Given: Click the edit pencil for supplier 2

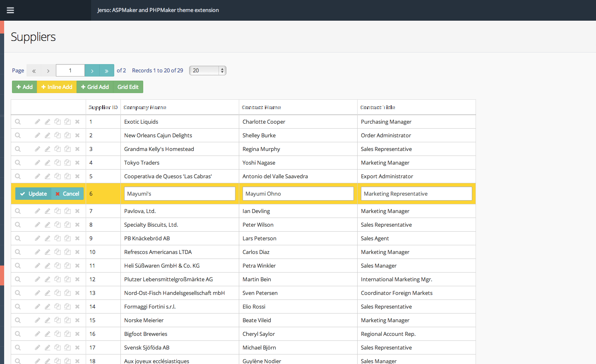Looking at the screenshot, I should (38, 135).
